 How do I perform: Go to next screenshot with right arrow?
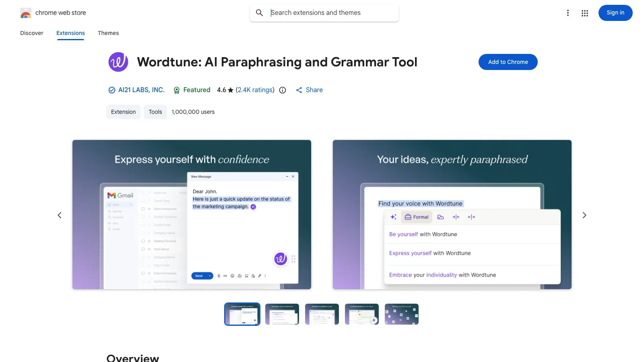(x=584, y=215)
